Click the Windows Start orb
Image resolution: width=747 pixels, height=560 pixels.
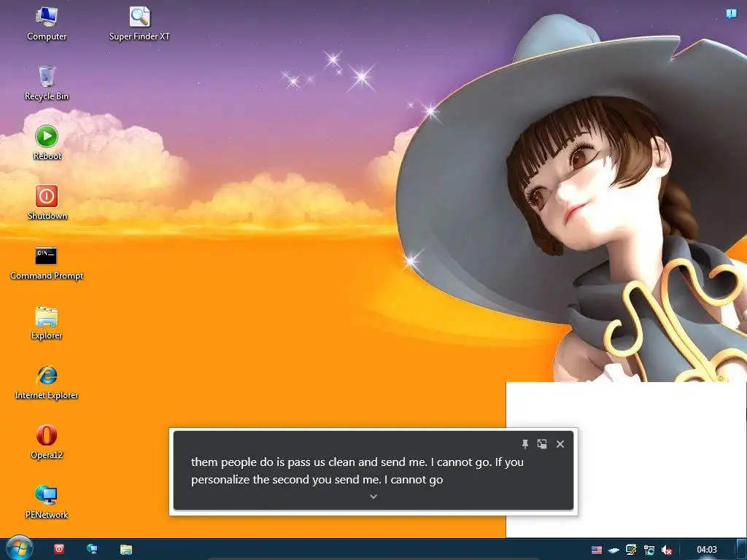pyautogui.click(x=18, y=548)
